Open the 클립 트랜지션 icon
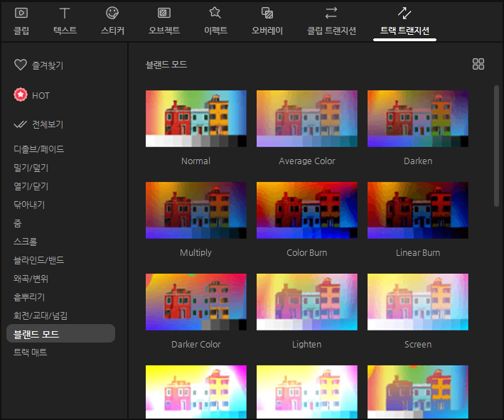504x420 pixels. click(331, 13)
